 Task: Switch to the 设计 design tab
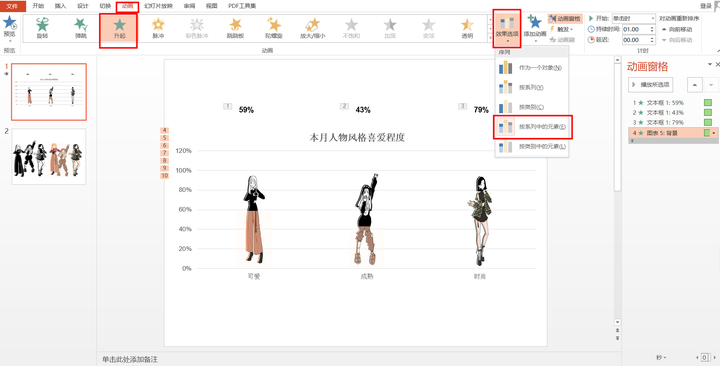[x=83, y=6]
